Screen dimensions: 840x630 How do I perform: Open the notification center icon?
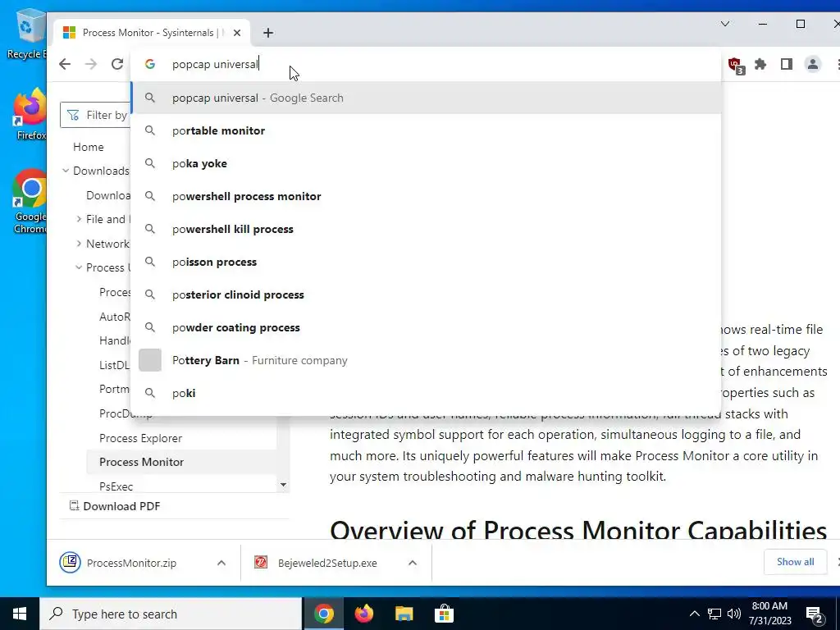point(815,614)
